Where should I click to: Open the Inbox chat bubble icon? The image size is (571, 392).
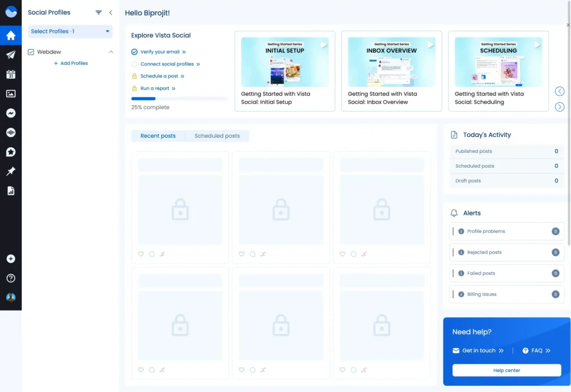[x=11, y=113]
